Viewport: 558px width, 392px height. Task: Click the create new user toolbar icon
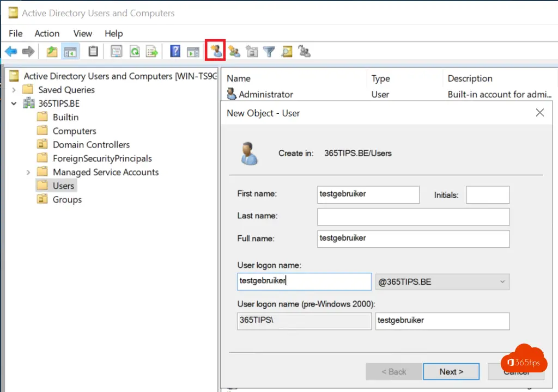coord(216,52)
